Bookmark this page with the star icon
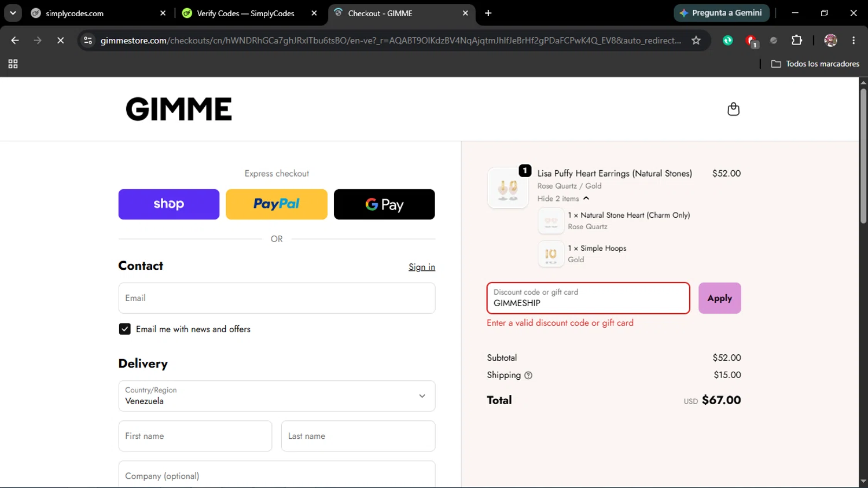This screenshot has width=868, height=488. 696,41
